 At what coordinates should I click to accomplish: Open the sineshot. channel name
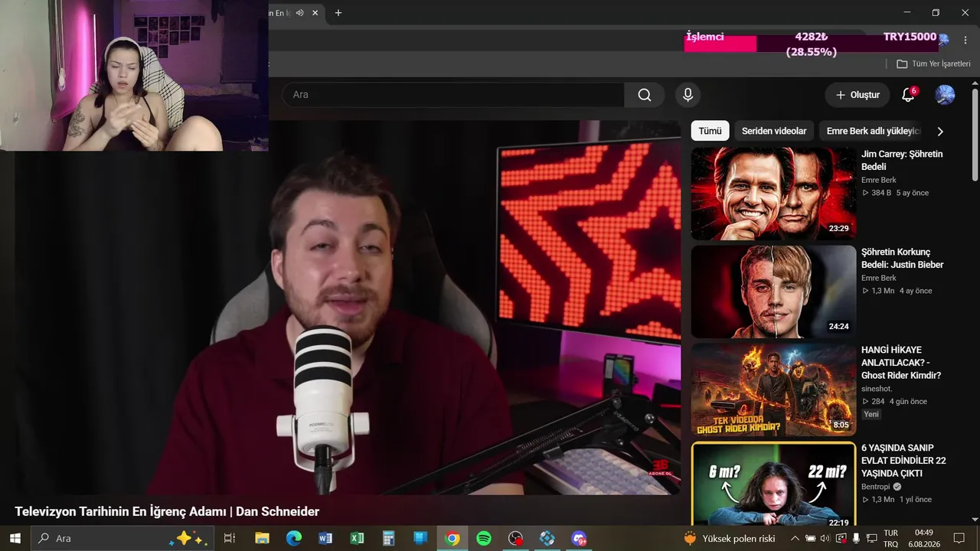(x=877, y=389)
